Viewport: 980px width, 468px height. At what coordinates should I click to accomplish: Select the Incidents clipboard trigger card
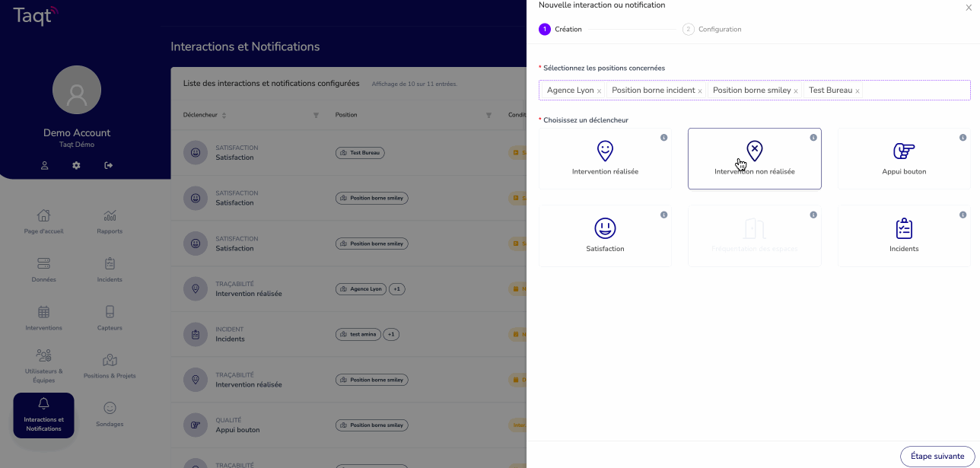pos(904,236)
